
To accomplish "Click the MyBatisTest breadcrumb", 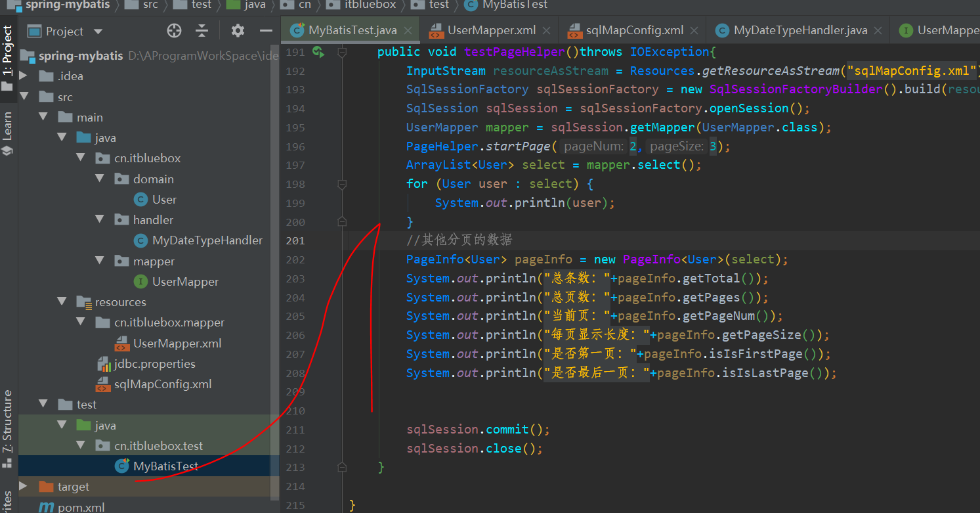I will pos(515,5).
